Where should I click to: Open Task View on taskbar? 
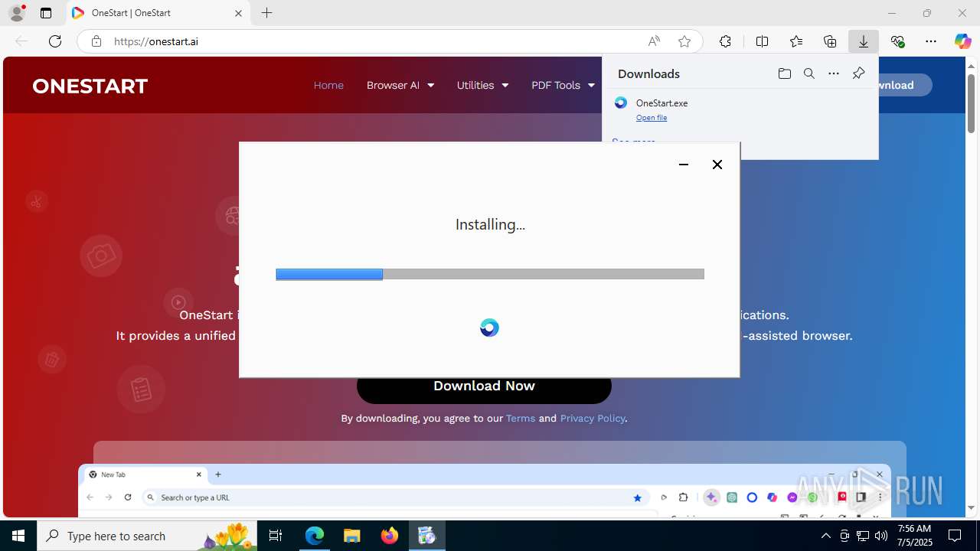[x=276, y=536]
